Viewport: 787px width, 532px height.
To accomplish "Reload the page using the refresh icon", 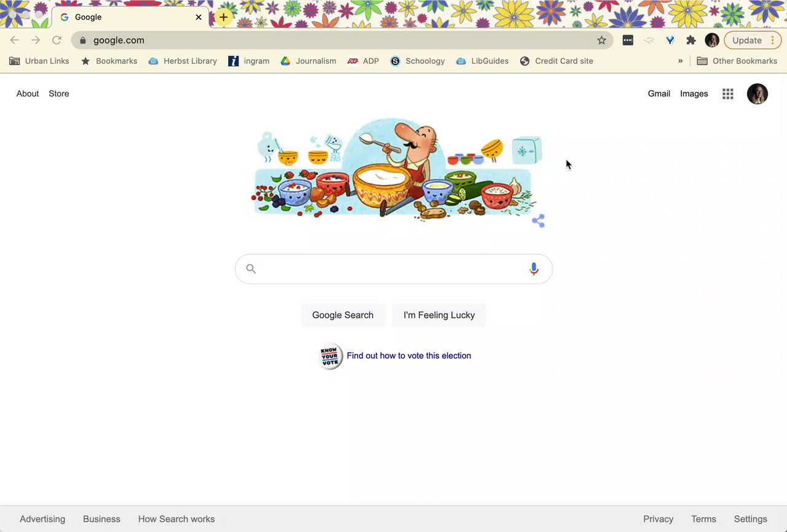I will click(57, 41).
